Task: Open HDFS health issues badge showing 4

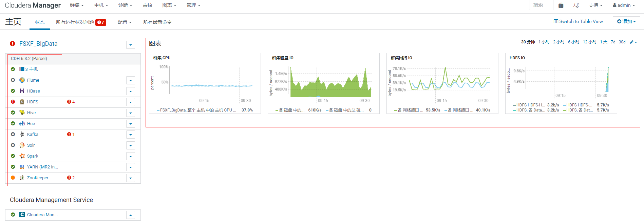Action: pyautogui.click(x=71, y=102)
